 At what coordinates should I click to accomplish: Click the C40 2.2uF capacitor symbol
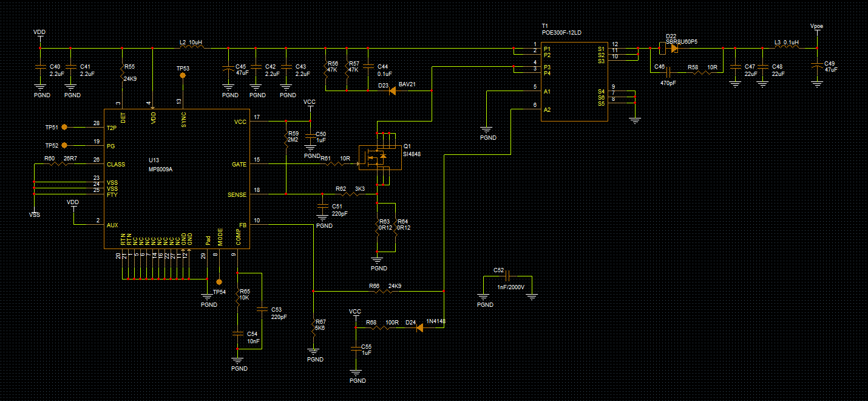point(40,67)
